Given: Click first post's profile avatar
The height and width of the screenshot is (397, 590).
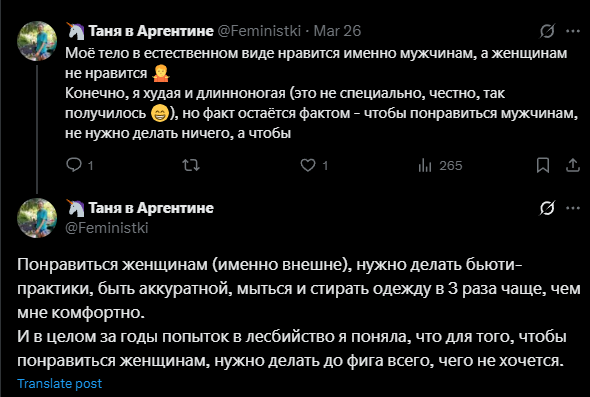Looking at the screenshot, I should (37, 41).
